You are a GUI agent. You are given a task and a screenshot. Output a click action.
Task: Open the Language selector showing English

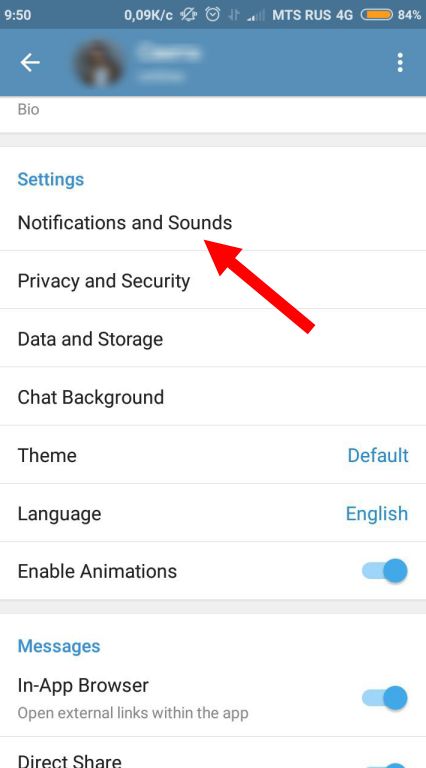[213, 513]
